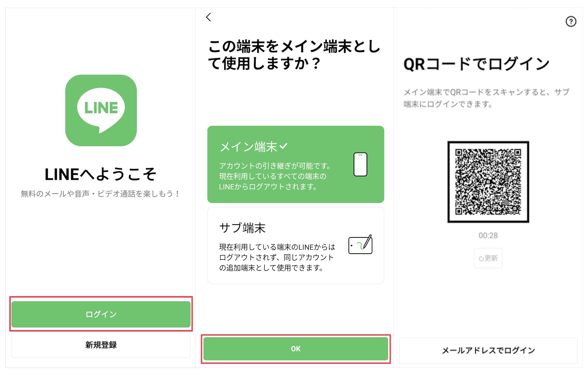
Task: Tap the green ログイン button
Action: point(101,314)
